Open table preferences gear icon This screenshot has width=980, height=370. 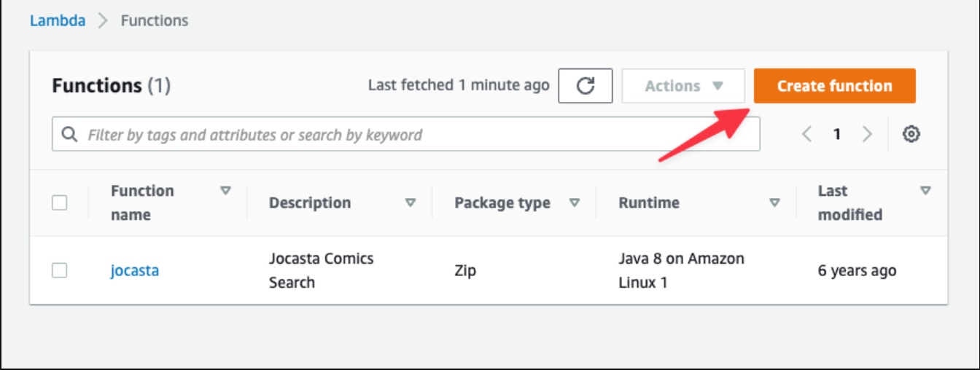coord(911,134)
